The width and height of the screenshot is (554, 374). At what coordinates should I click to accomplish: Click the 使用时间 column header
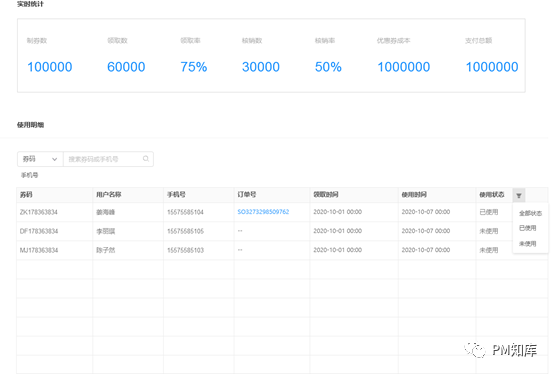414,195
